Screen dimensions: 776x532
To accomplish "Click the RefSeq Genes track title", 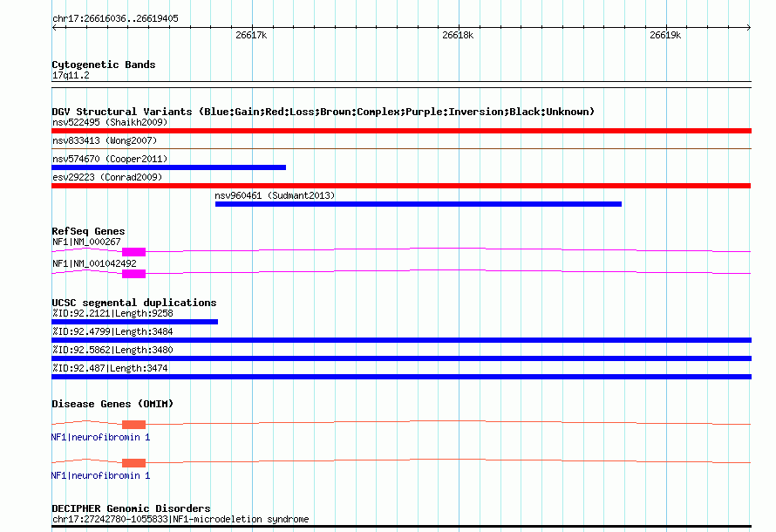I will point(88,231).
